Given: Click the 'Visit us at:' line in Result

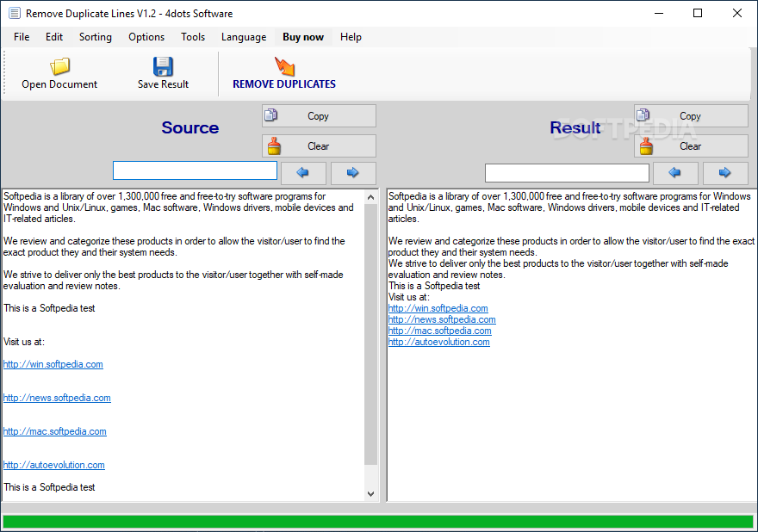Looking at the screenshot, I should pos(409,297).
